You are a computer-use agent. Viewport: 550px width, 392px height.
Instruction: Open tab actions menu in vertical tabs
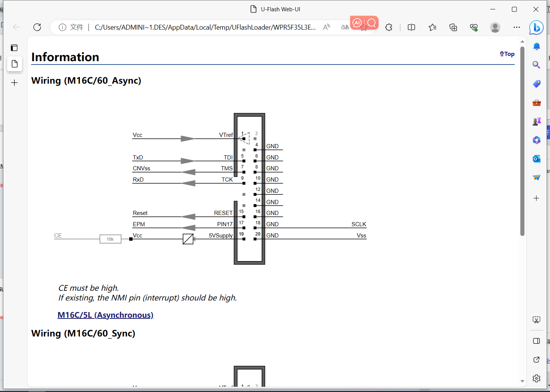click(14, 48)
